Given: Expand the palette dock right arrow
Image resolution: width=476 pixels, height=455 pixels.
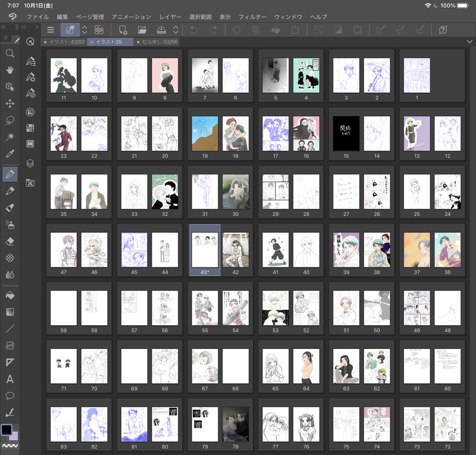Looking at the screenshot, I should click(x=37, y=27).
